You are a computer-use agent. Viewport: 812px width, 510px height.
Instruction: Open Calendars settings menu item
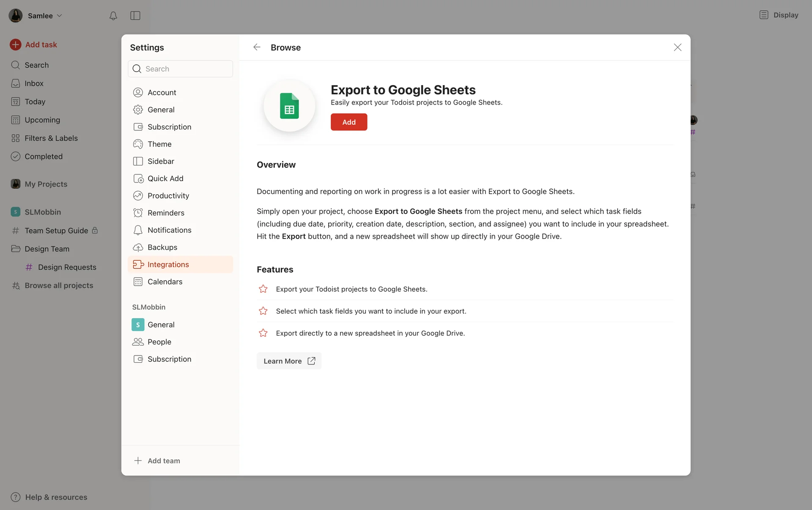click(x=165, y=281)
